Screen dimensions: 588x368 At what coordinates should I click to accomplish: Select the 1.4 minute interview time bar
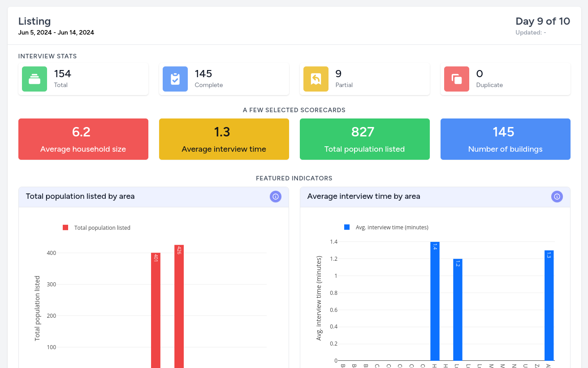pyautogui.click(x=434, y=301)
